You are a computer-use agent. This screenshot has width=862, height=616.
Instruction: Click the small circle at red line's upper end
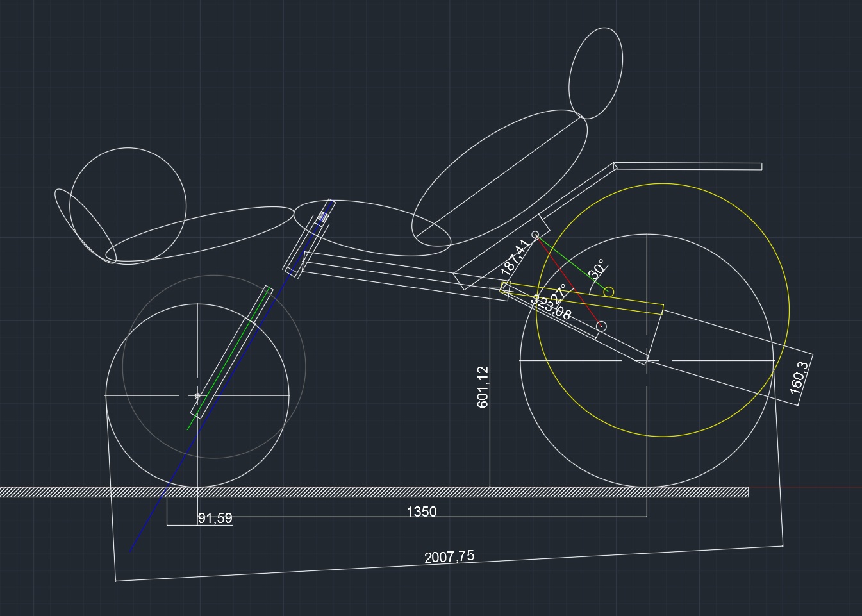[536, 235]
